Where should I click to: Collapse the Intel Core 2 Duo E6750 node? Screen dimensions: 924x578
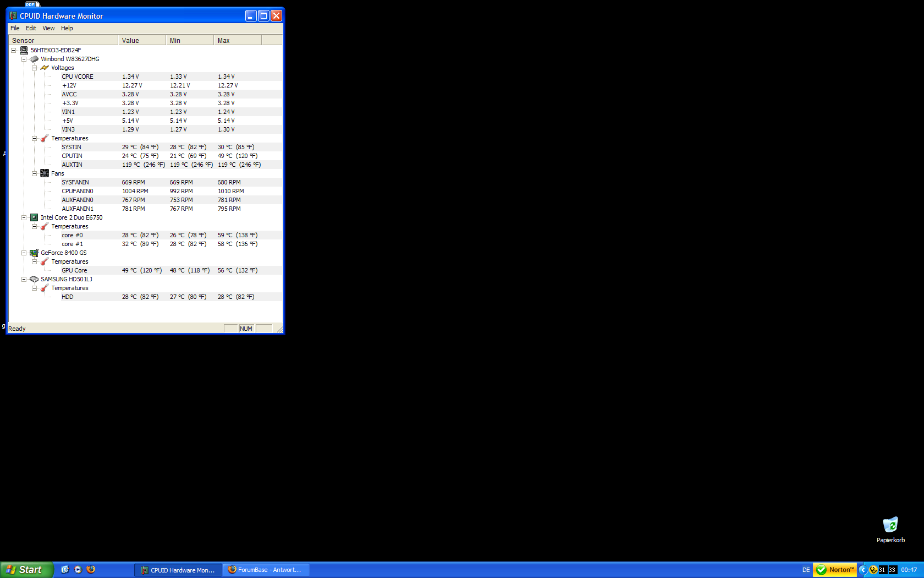click(x=24, y=217)
